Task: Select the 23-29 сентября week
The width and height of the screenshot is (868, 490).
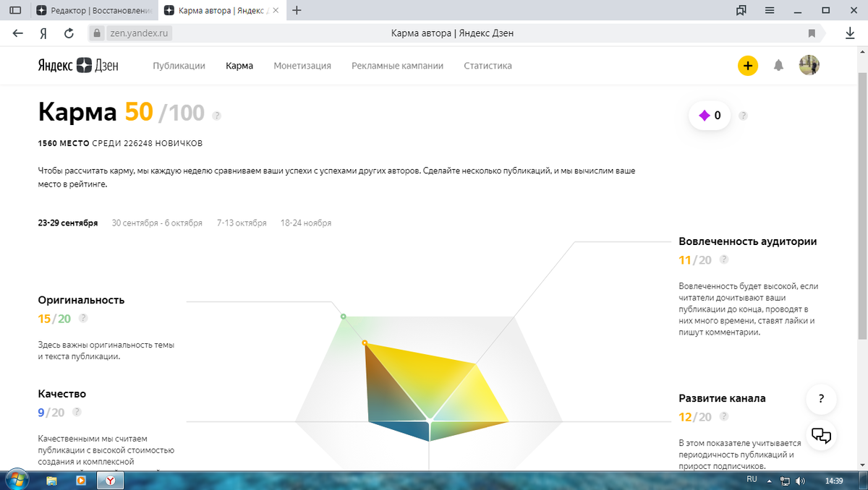Action: (x=68, y=223)
